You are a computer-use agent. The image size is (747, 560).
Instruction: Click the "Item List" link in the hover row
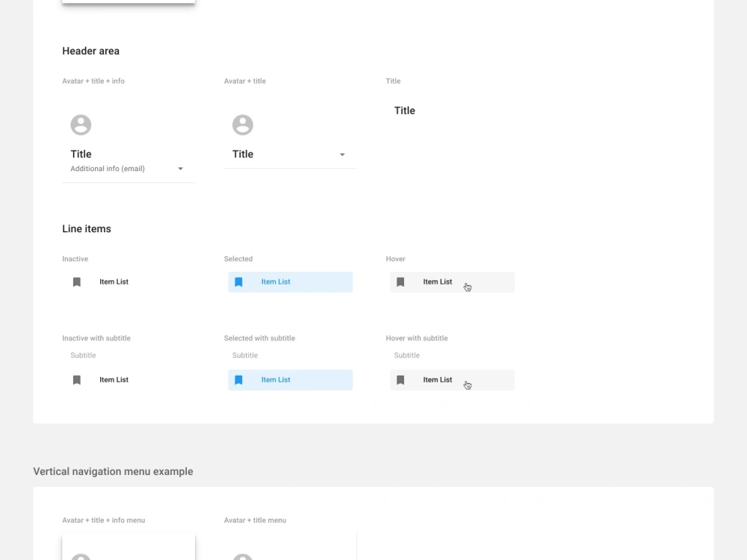(x=437, y=281)
